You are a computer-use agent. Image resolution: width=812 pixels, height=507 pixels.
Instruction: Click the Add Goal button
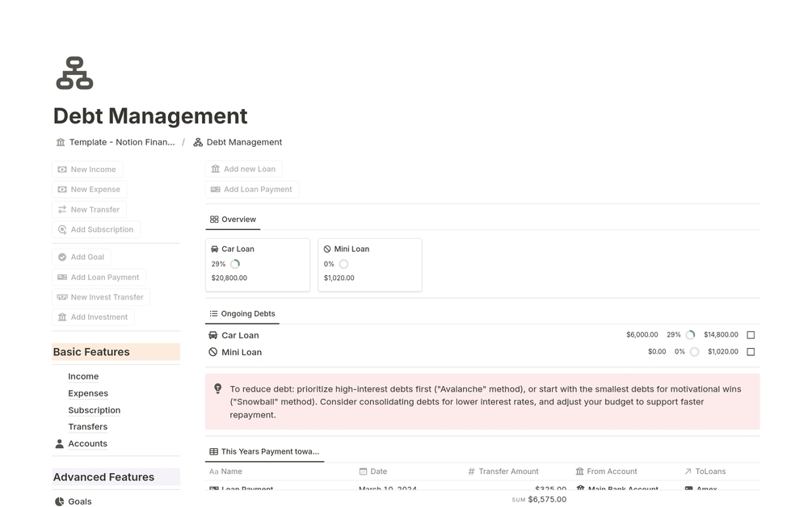pos(82,257)
